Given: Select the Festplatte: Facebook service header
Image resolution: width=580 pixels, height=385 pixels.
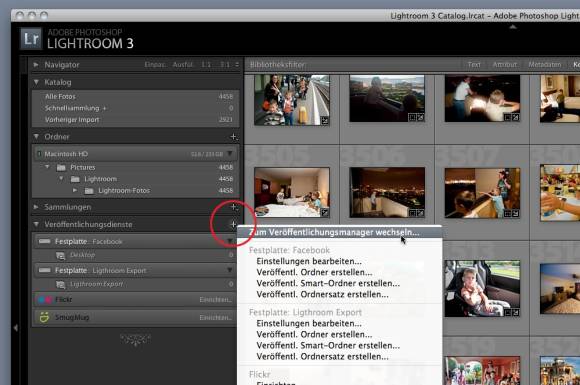Looking at the screenshot, I should [135, 241].
